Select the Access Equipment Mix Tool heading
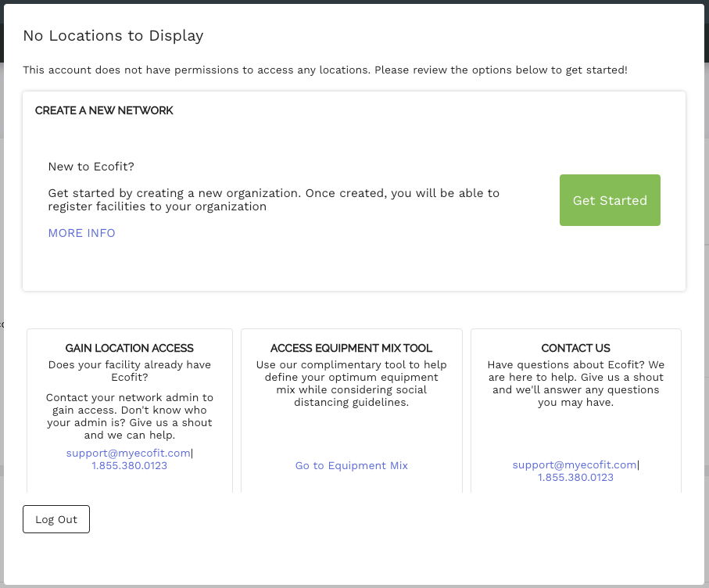 [x=352, y=348]
